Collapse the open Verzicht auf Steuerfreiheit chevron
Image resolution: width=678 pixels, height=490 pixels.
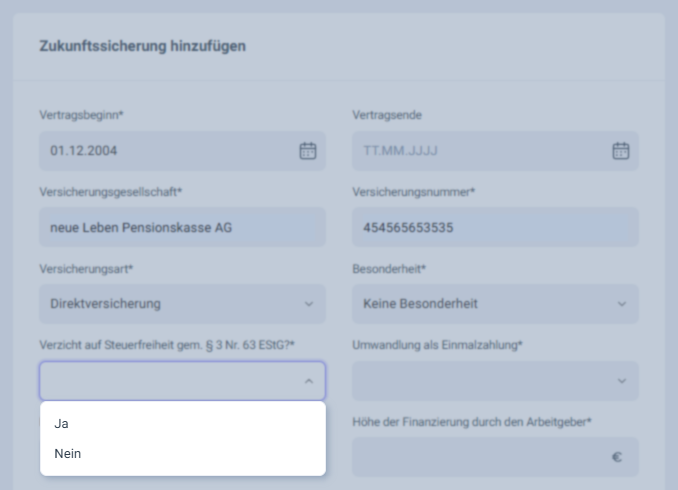[308, 380]
